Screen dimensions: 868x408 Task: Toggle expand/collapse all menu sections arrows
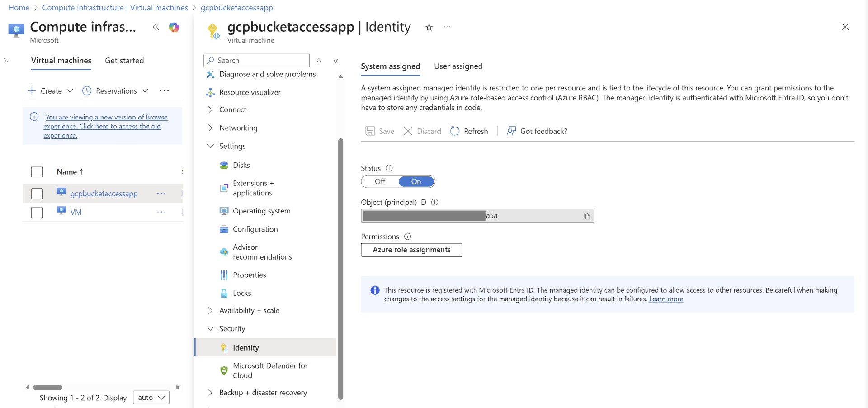point(319,61)
